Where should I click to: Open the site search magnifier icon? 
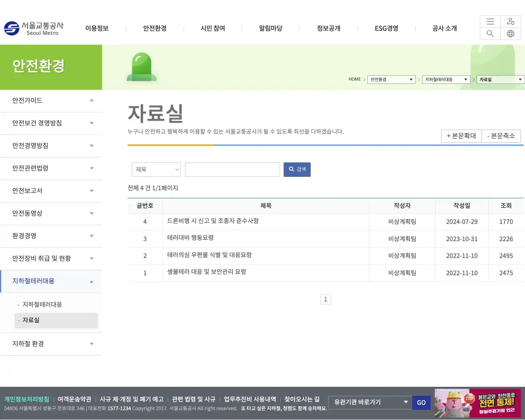click(x=490, y=34)
